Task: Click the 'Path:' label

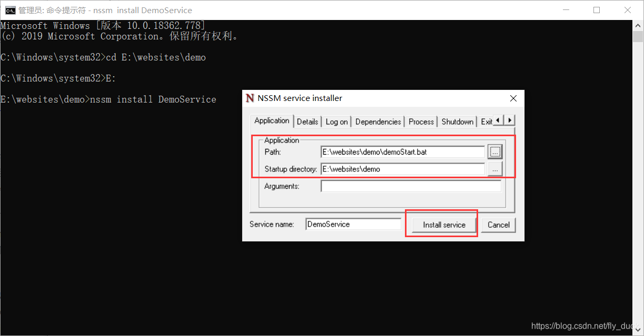Action: [273, 152]
